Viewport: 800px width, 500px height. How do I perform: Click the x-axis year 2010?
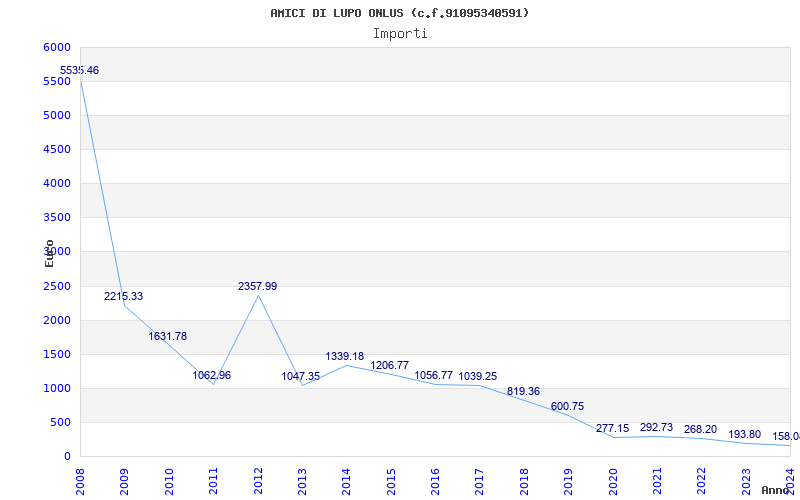pos(169,482)
